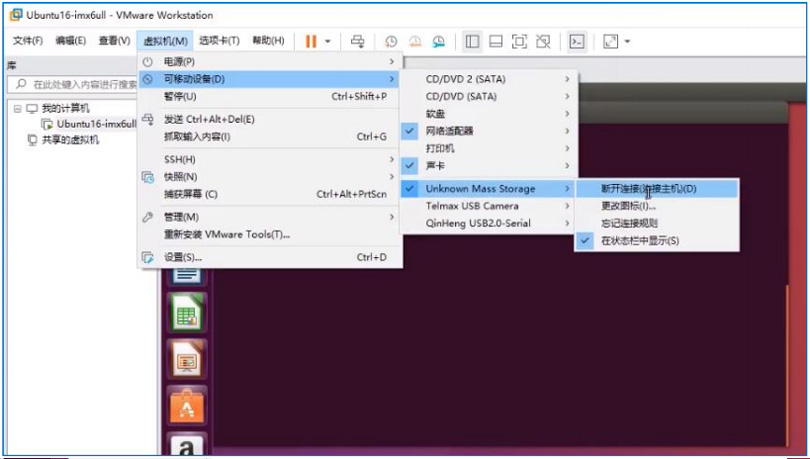Open the 选项卡(T) menu
Image resolution: width=810 pixels, height=459 pixels.
click(x=220, y=41)
